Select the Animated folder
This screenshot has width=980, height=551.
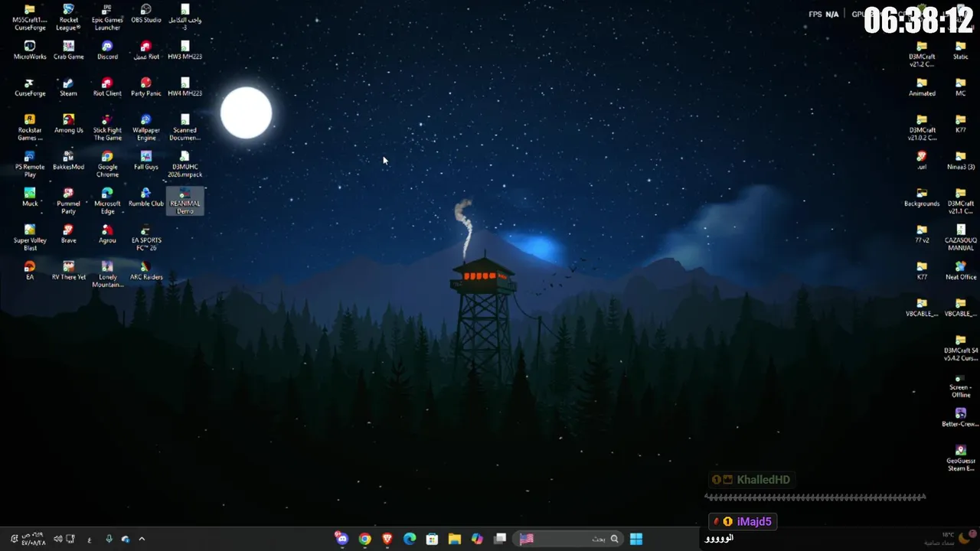click(x=922, y=87)
